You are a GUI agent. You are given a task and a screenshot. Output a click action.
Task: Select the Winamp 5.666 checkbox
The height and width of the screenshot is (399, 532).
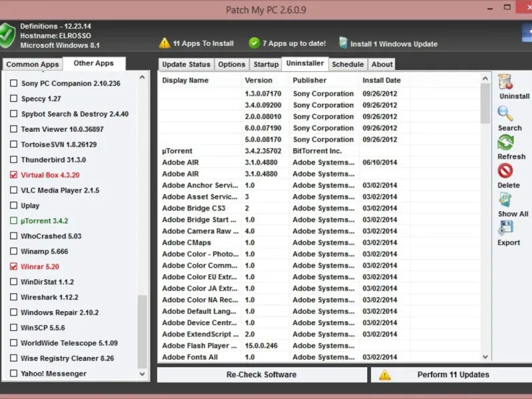(x=13, y=251)
